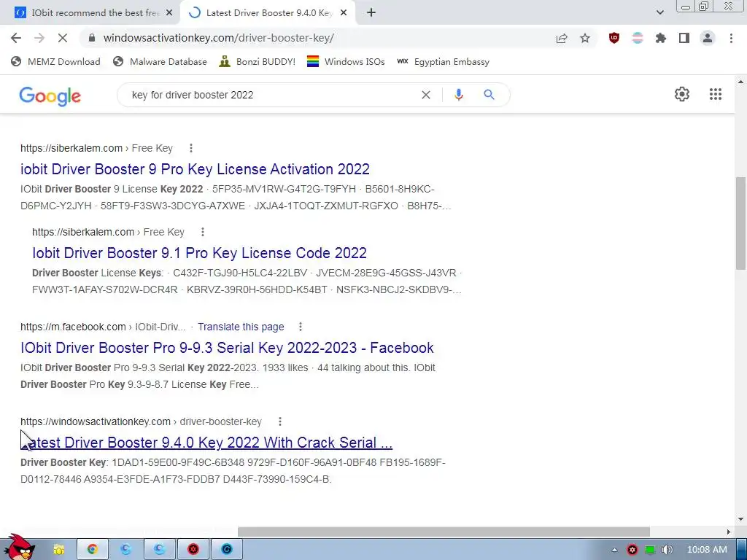Switch to Chrome in the taskbar
This screenshot has width=747, height=560.
click(93, 550)
